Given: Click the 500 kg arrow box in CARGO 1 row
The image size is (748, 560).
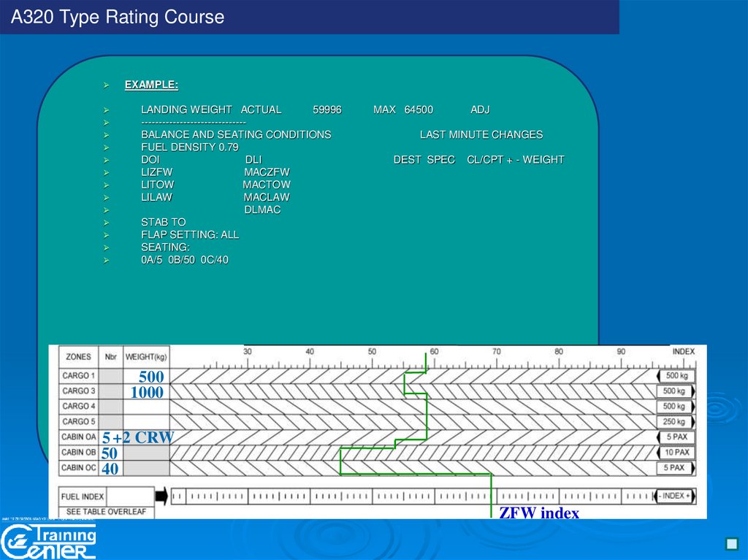Looking at the screenshot, I should pyautogui.click(x=676, y=376).
